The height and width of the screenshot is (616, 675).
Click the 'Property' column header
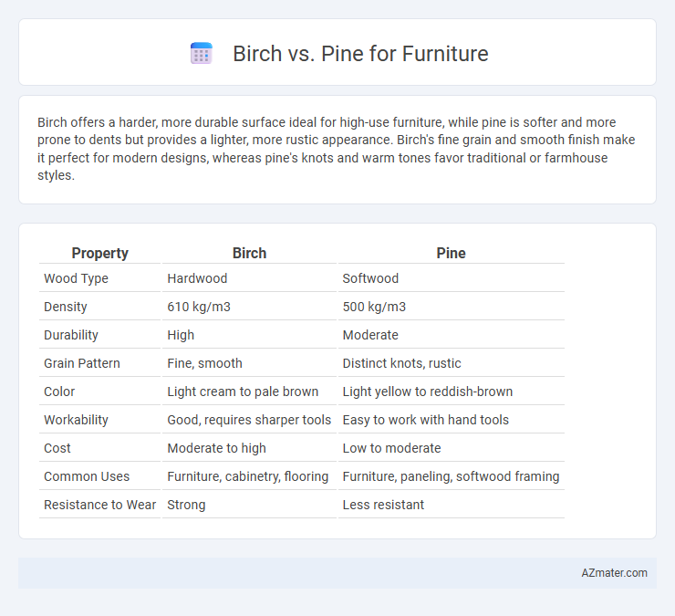[x=99, y=253]
